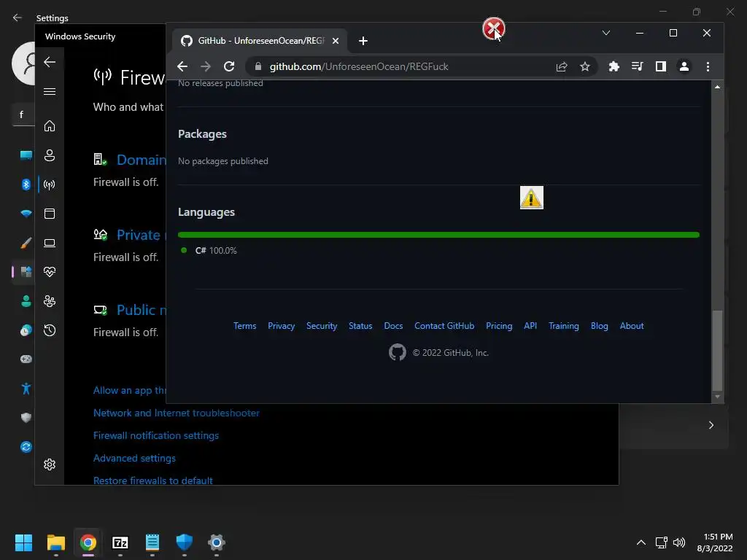Screen dimensions: 747x560
Task: Open Chrome three-dot menu
Action: point(708,66)
